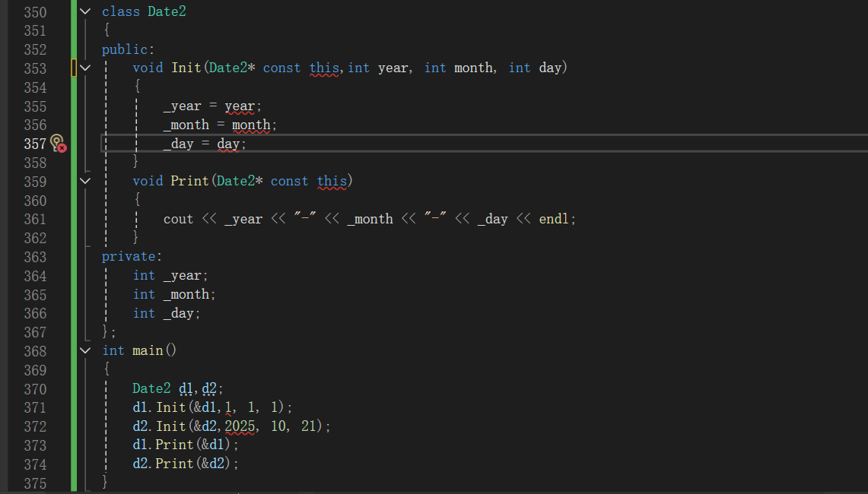Click 'd1.Print(&d1);' call
Viewport: 868px width, 494px height.
coord(186,445)
